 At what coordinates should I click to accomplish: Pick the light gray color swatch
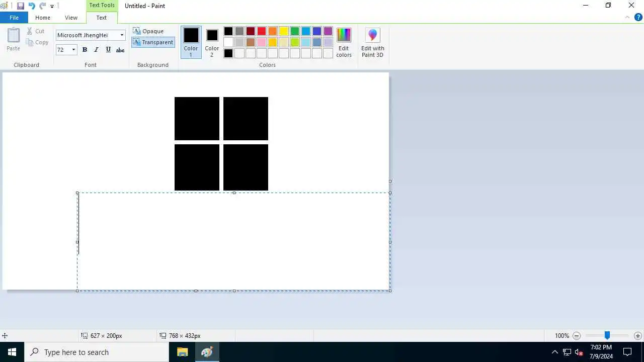pos(239,42)
